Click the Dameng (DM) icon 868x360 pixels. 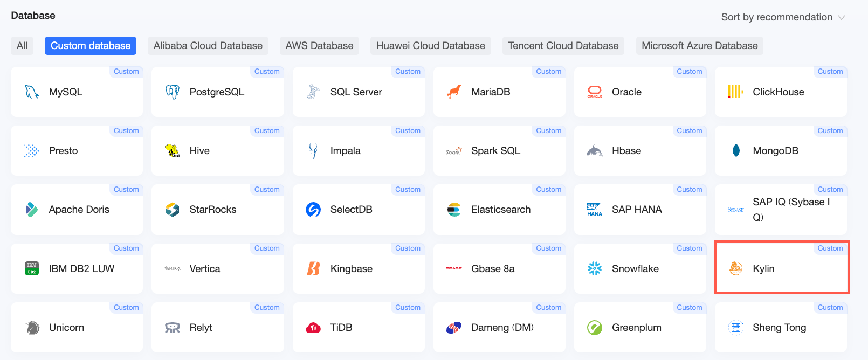click(454, 327)
